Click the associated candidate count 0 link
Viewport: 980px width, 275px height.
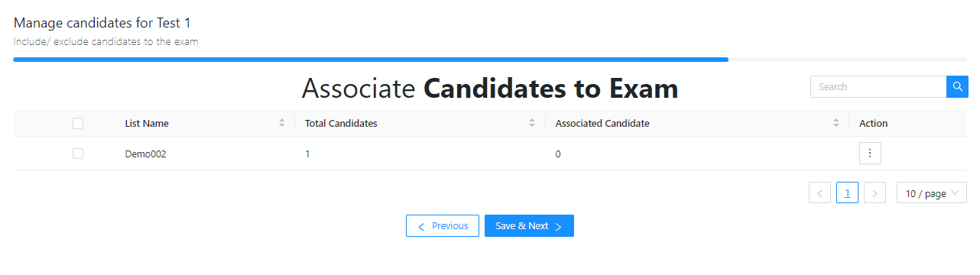[558, 154]
